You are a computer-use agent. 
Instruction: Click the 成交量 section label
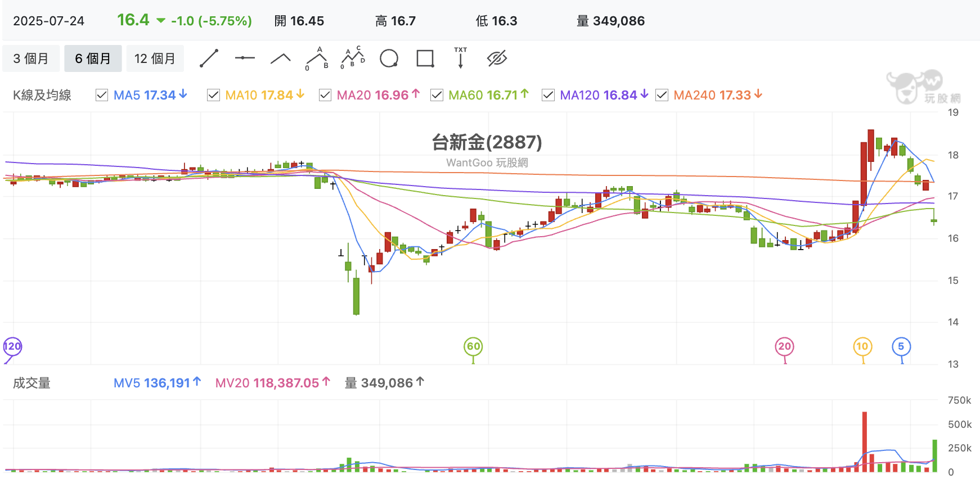tap(32, 383)
